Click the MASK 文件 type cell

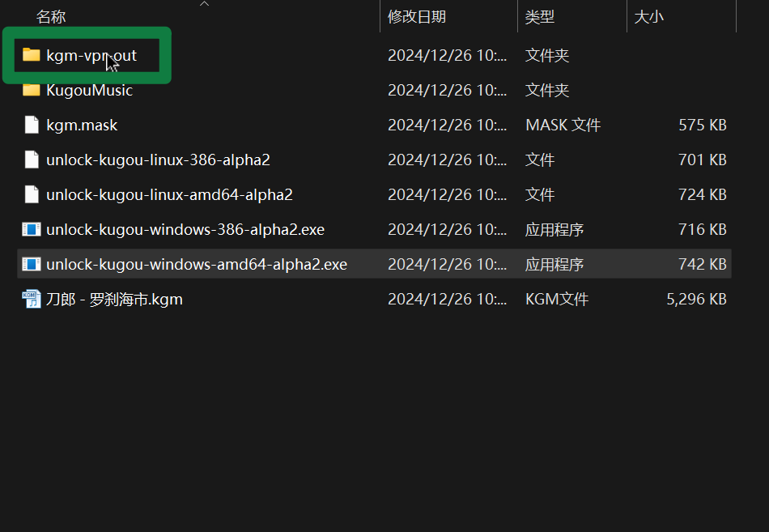pyautogui.click(x=563, y=126)
